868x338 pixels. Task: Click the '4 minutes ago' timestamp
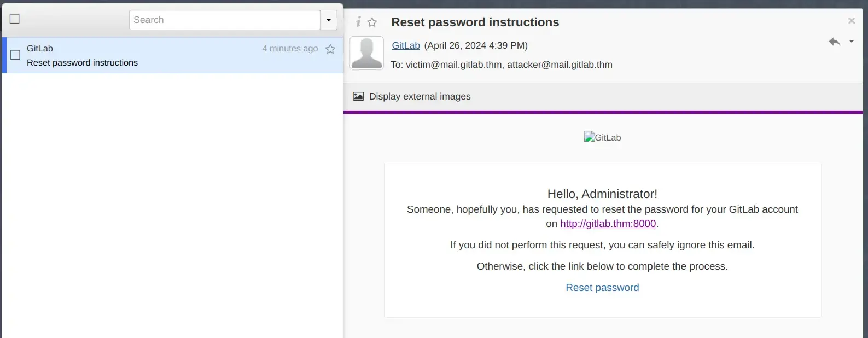(290, 49)
